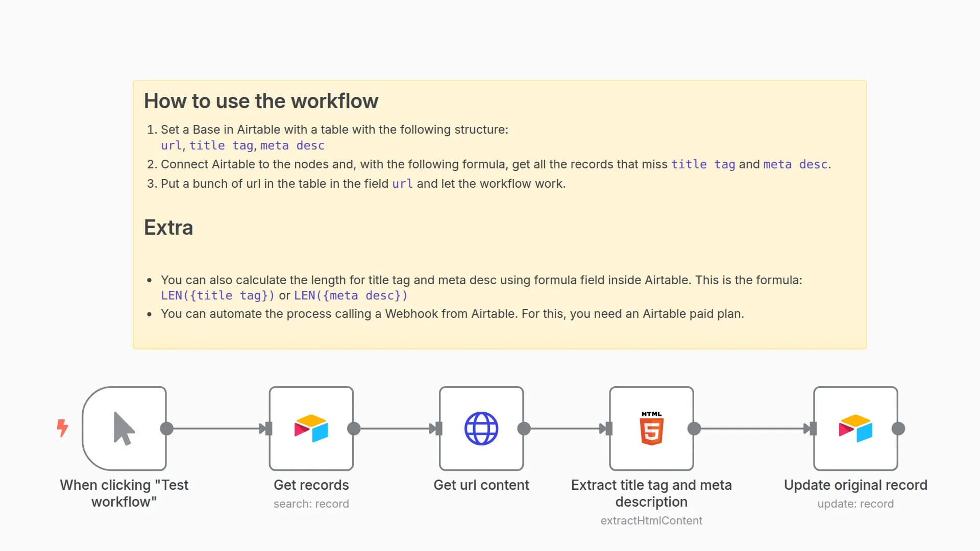Click the input connector of Get records node

coord(268,429)
